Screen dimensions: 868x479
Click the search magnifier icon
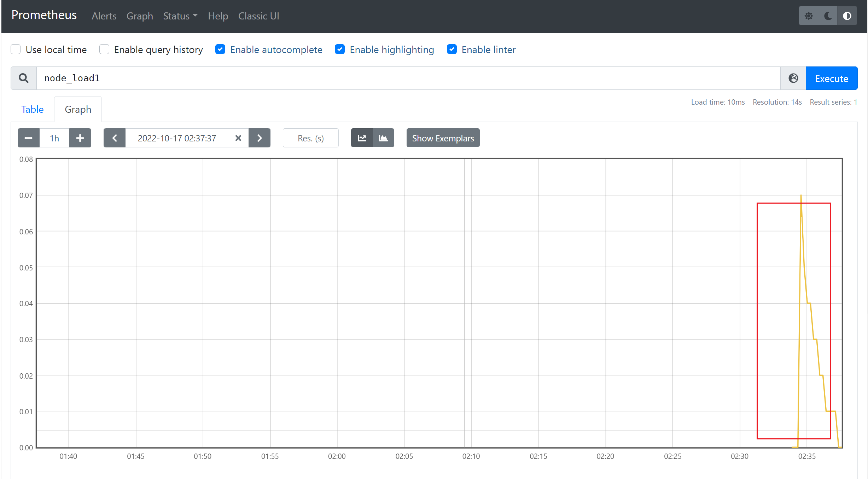[x=24, y=78]
